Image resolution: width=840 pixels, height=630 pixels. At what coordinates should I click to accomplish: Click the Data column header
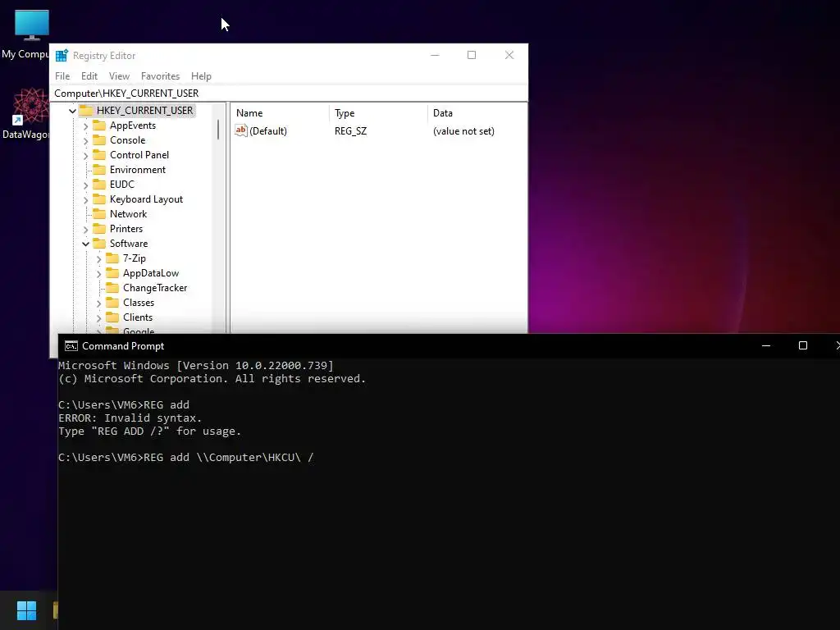tap(477, 113)
